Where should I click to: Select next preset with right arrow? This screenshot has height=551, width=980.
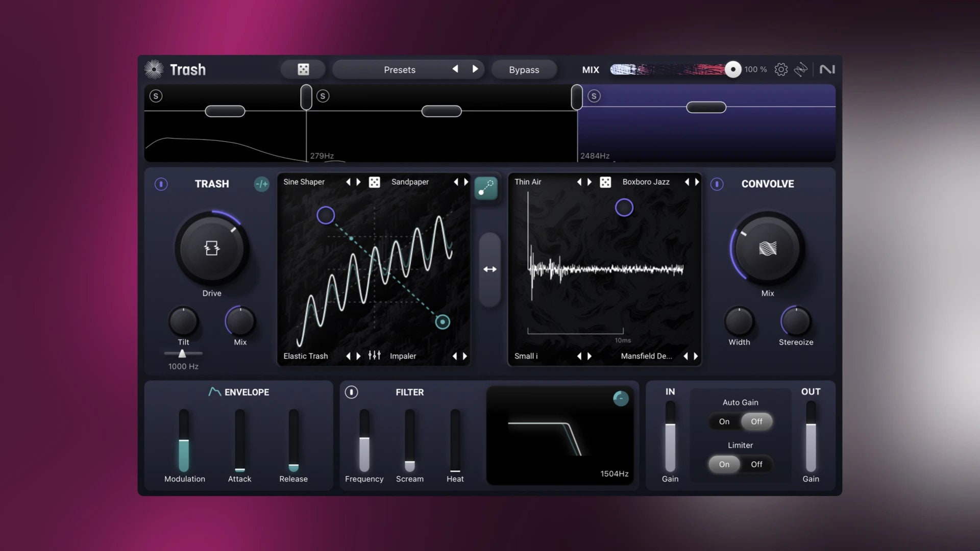[475, 69]
